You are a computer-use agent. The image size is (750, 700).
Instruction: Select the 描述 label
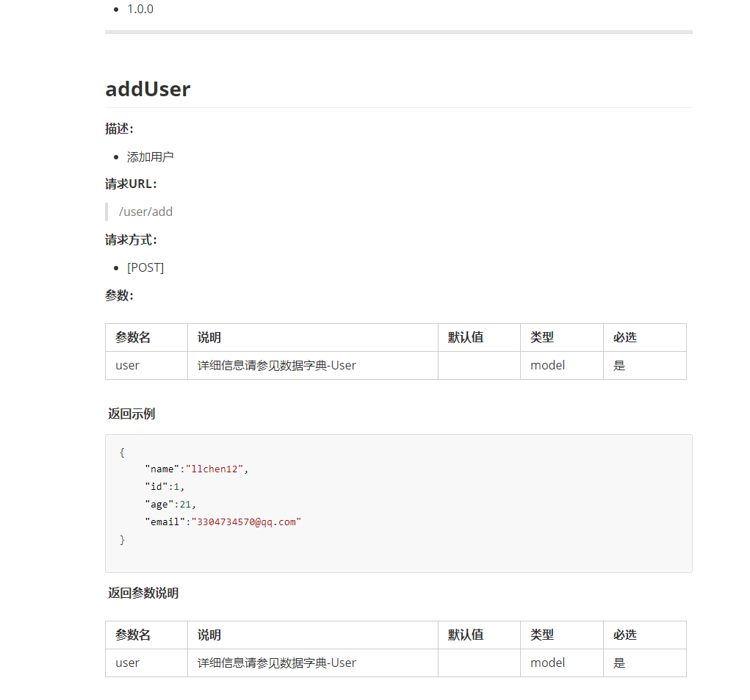(x=119, y=129)
